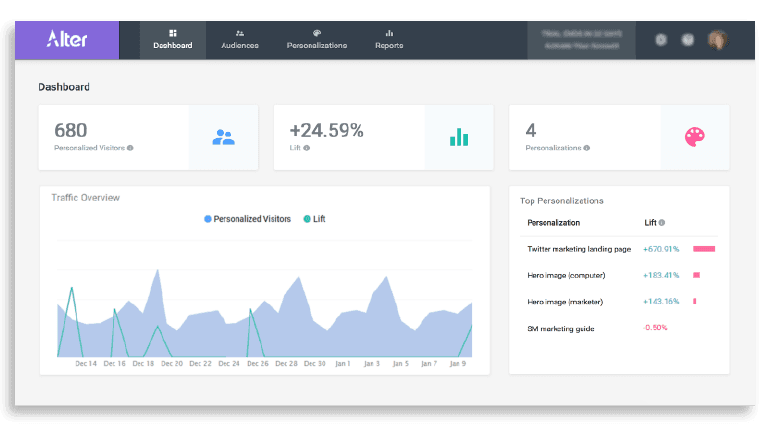Open the Reports tab
770x426 pixels.
[x=390, y=39]
